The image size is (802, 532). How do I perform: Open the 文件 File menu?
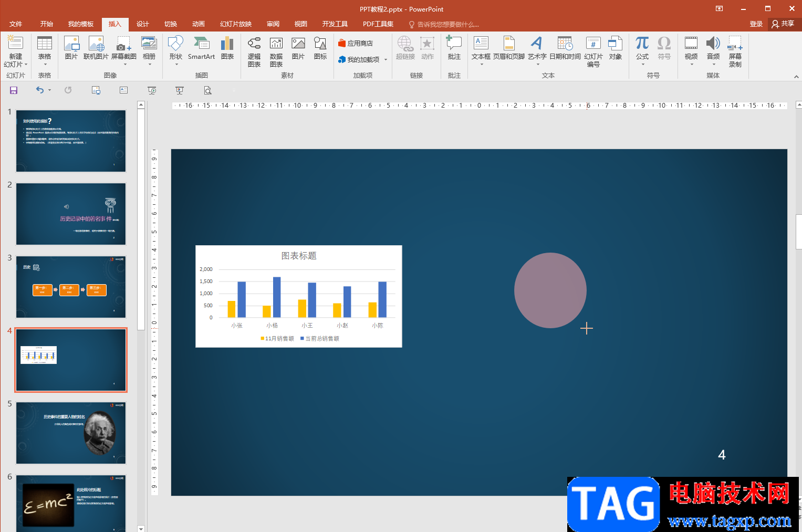tap(16, 24)
